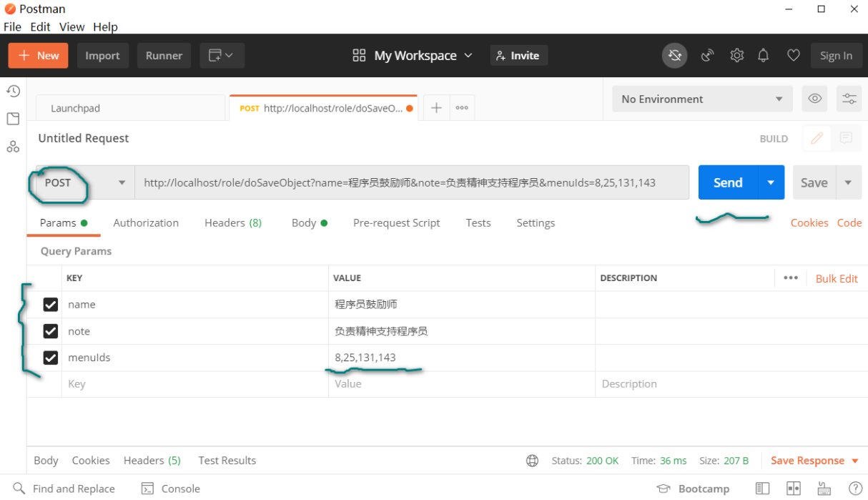This screenshot has width=868, height=500.
Task: Open keyboard shortcuts icon
Action: tap(824, 489)
